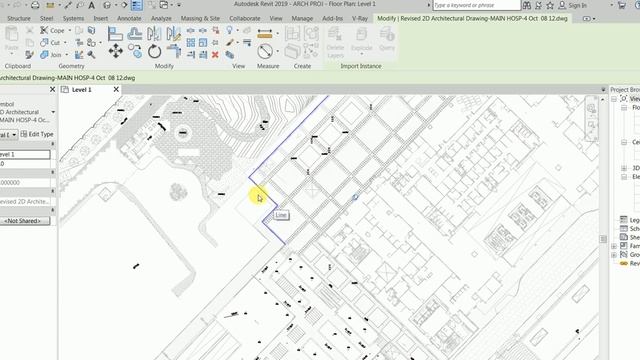This screenshot has width=640, height=360.
Task: Open the Structure ribbon tab
Action: tap(19, 18)
